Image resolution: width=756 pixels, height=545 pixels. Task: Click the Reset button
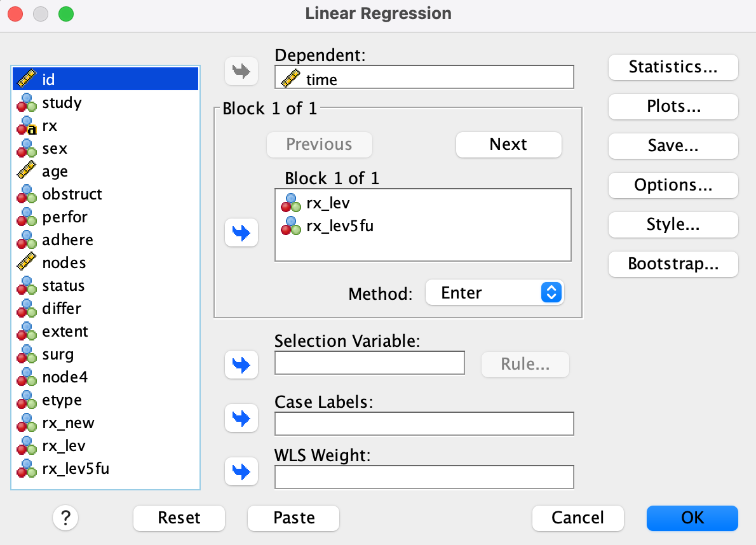click(179, 518)
